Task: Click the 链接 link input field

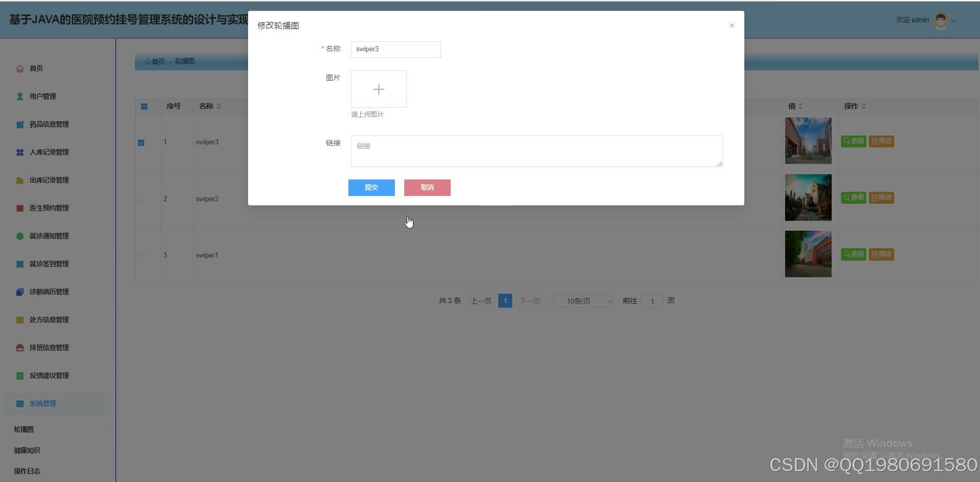Action: coord(536,150)
